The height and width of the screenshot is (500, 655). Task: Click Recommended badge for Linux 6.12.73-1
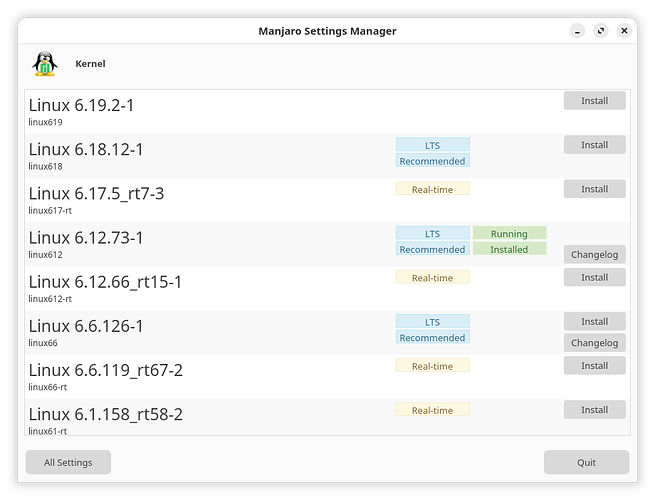433,249
